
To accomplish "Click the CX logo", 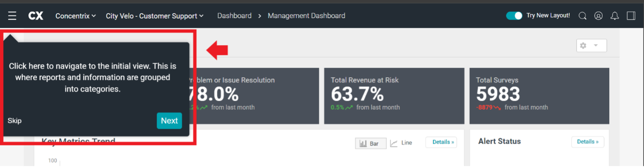I will click(x=36, y=16).
